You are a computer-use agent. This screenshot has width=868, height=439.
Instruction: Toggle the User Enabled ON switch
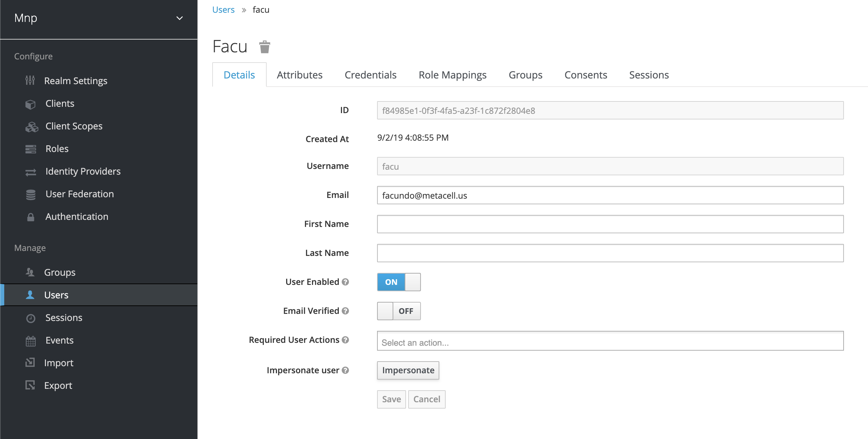[399, 282]
